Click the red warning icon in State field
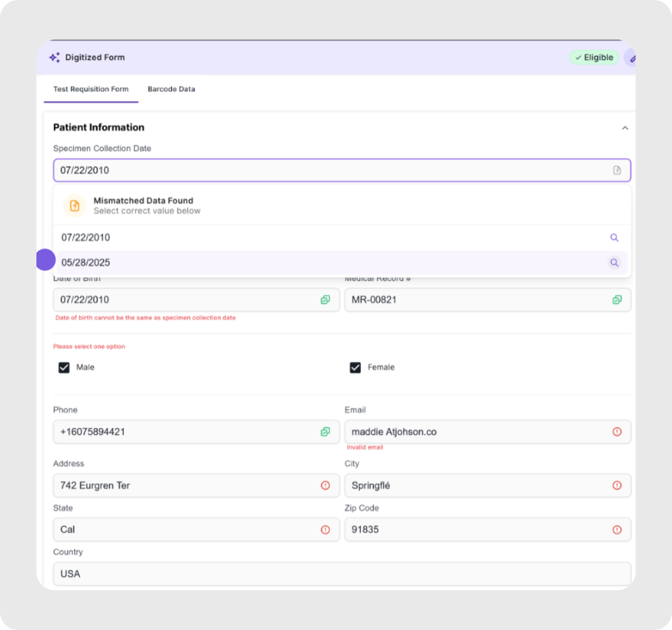This screenshot has height=630, width=672. pos(325,530)
